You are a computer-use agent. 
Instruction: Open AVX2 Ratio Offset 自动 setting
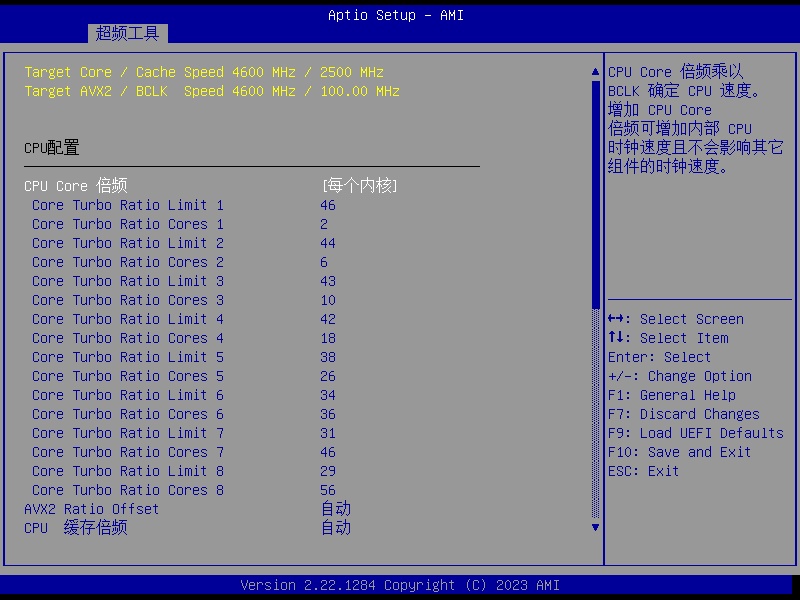click(x=336, y=509)
